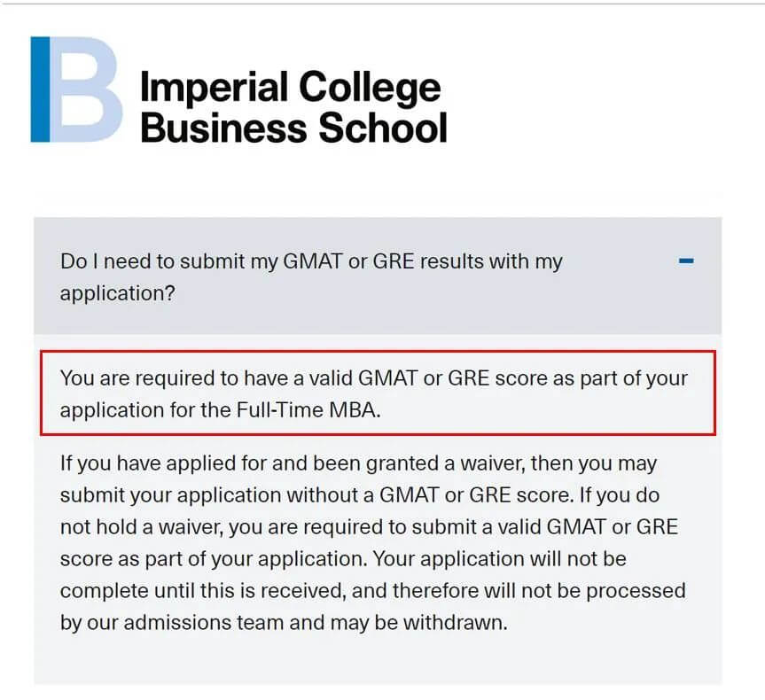The image size is (765, 700).
Task: Select the red-highlighted Full-Time MBA sentence
Action: click(379, 393)
